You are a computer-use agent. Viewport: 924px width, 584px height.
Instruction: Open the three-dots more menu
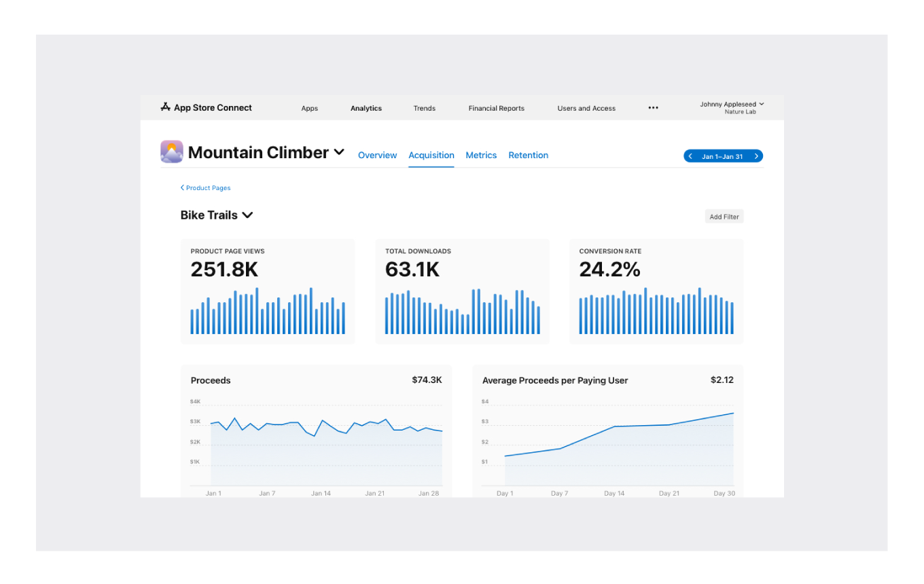pyautogui.click(x=653, y=108)
